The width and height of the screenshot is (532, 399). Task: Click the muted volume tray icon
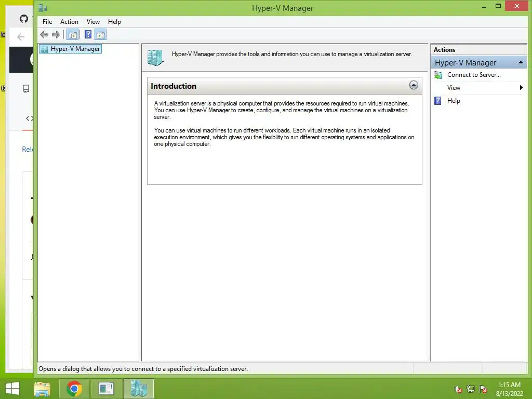click(458, 390)
